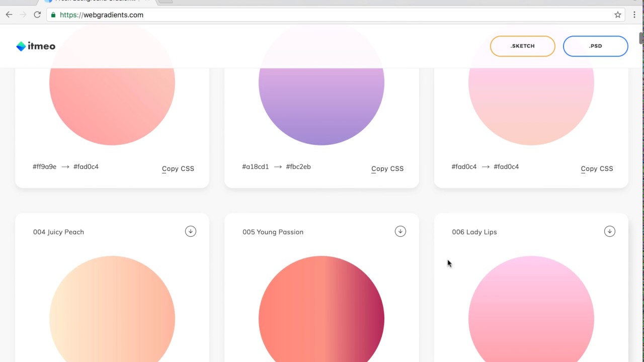Click the itmeo logo
The image size is (644, 362).
tap(36, 46)
